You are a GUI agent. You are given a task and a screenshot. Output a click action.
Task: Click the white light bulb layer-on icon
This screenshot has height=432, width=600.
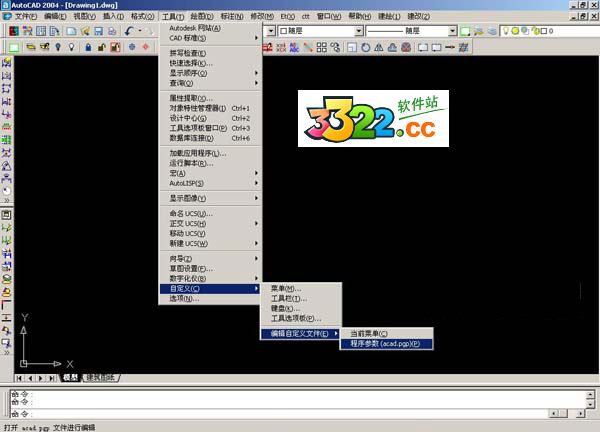tap(71, 47)
